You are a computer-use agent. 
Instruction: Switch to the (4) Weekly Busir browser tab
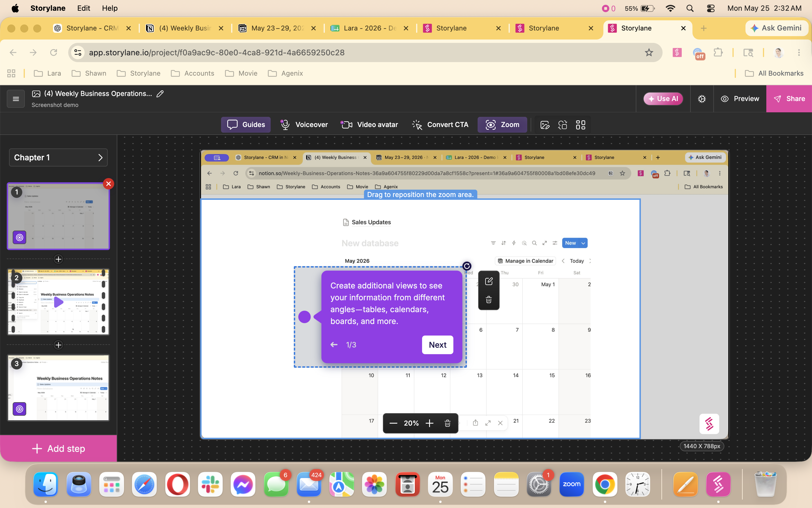coord(185,28)
